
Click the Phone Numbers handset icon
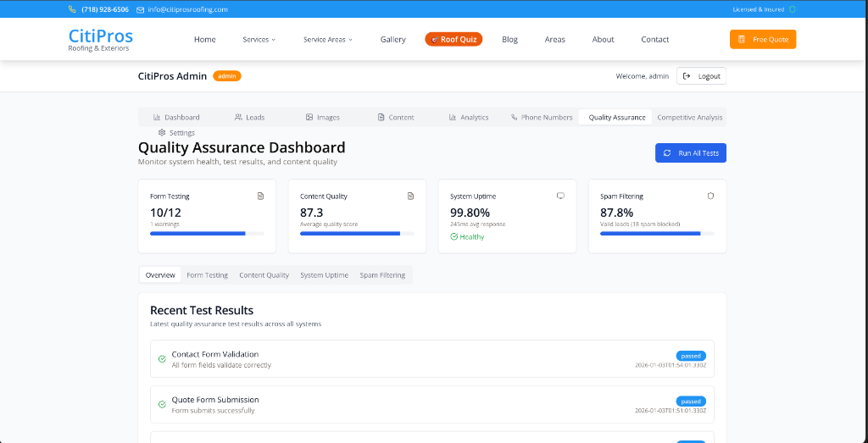tap(515, 117)
